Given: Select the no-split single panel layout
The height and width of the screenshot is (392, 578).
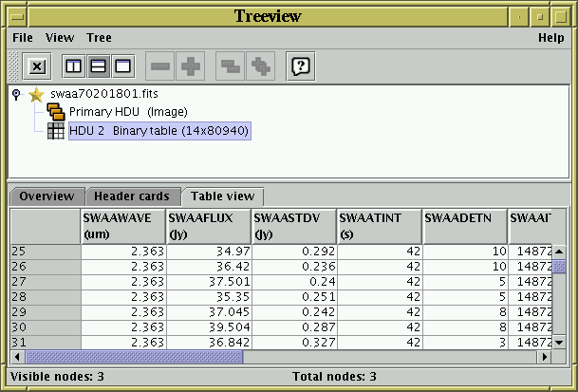Looking at the screenshot, I should (122, 66).
